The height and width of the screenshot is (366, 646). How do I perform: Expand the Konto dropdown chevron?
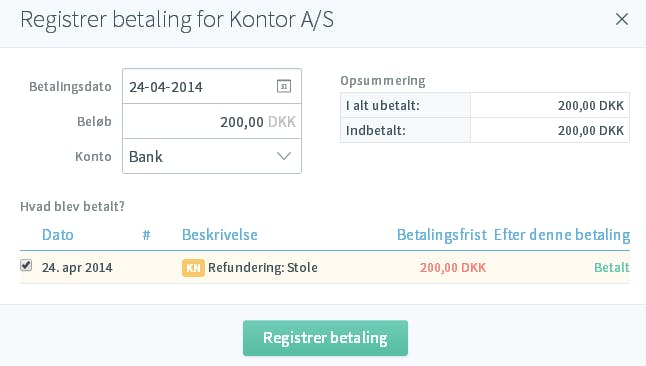click(284, 156)
